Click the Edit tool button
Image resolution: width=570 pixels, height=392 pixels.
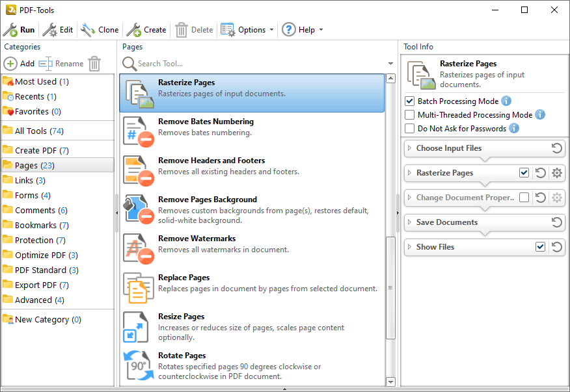[58, 30]
